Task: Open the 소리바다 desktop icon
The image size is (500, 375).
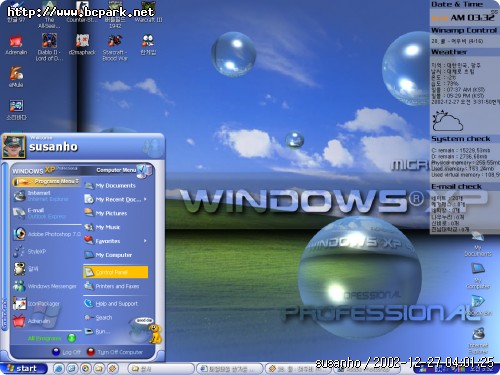Action: (x=16, y=110)
